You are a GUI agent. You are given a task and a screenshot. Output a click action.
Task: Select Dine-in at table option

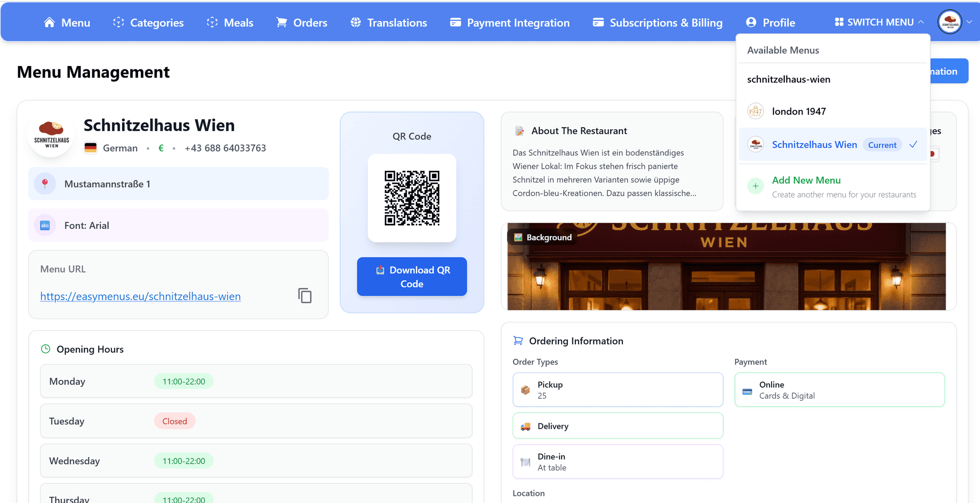[617, 461]
